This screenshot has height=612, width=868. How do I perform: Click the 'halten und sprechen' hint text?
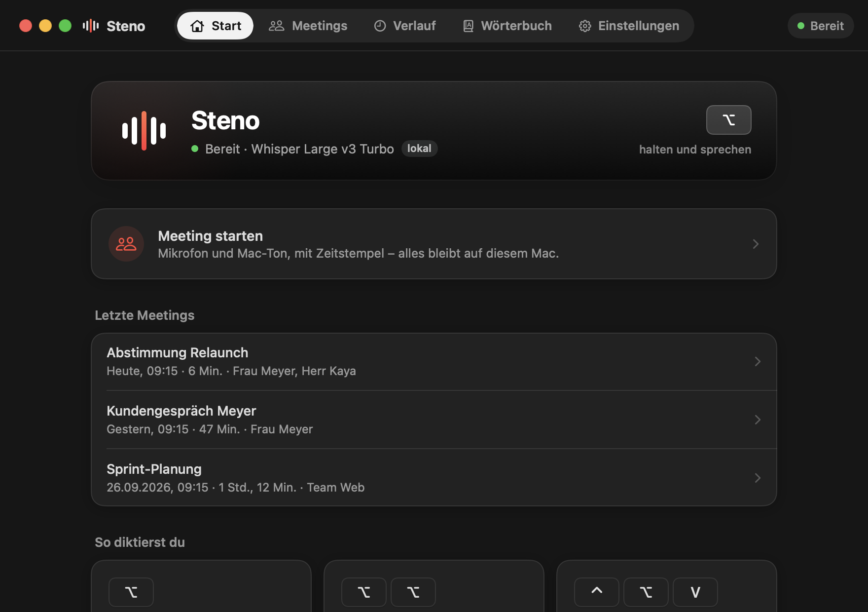click(x=695, y=150)
